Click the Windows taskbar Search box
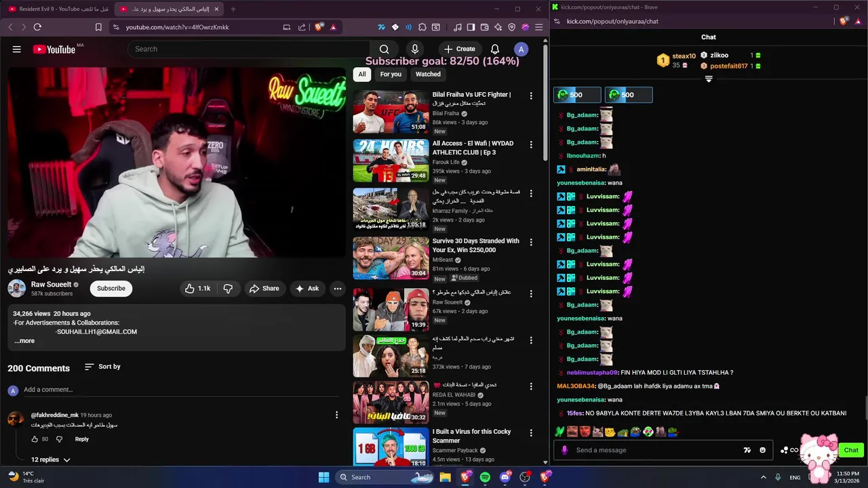 385,477
